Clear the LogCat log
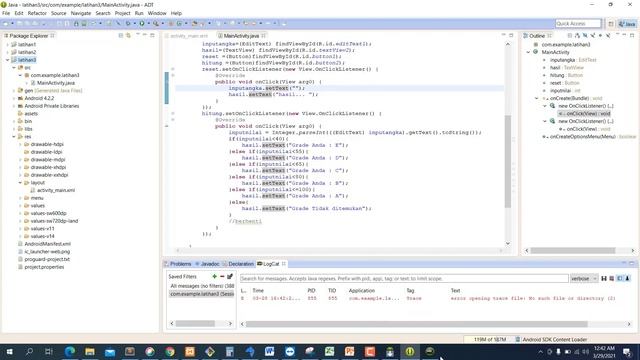The width and height of the screenshot is (640, 360). coord(611,278)
